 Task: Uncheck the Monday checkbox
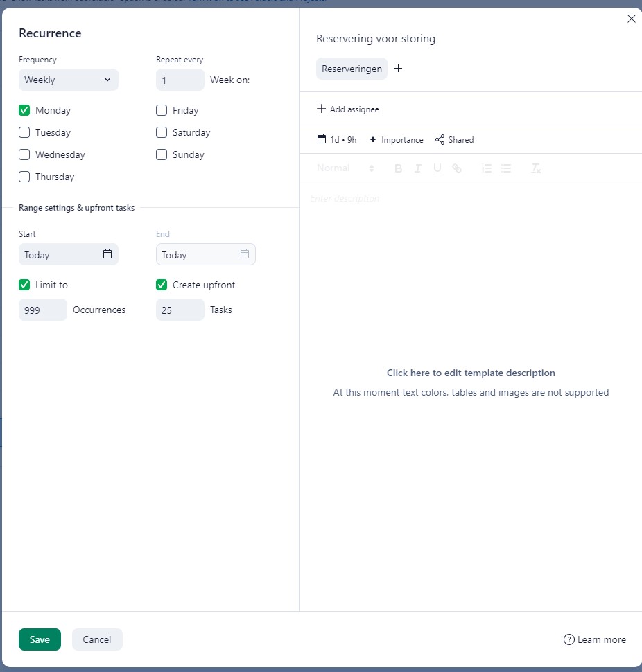[24, 110]
